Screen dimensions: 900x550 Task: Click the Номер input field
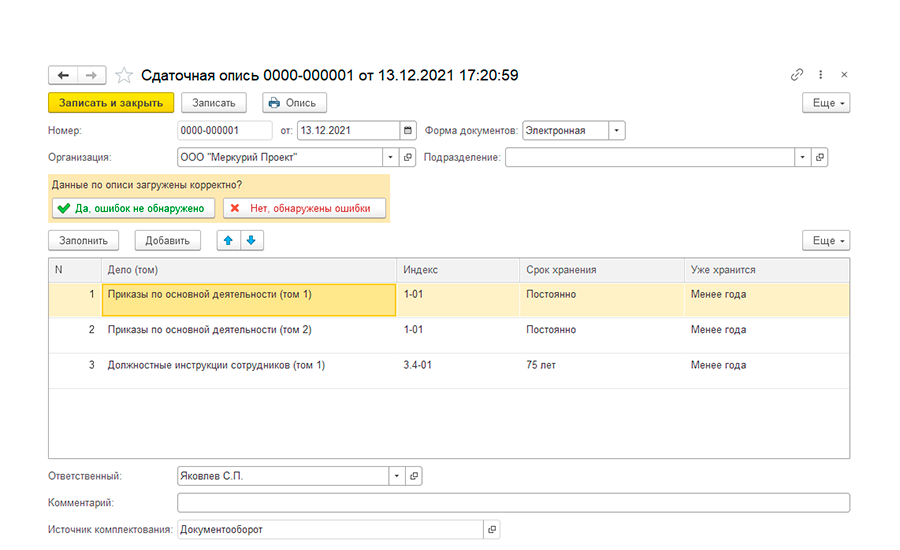click(x=224, y=130)
